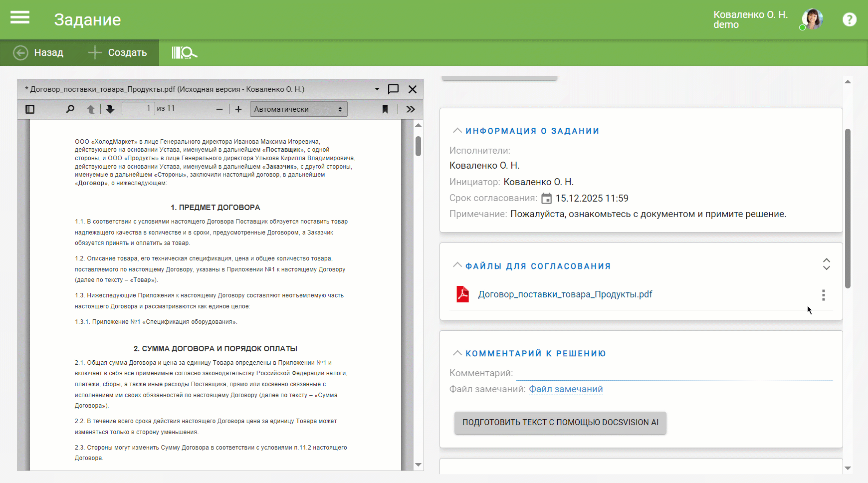
Task: Zoom in the PDF document
Action: [238, 109]
